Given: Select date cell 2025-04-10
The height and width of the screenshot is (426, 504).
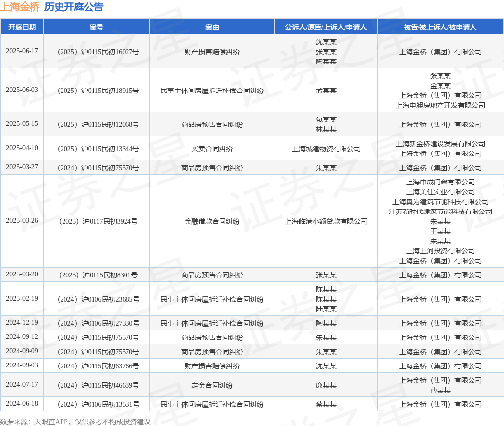Looking at the screenshot, I should click(x=22, y=148).
